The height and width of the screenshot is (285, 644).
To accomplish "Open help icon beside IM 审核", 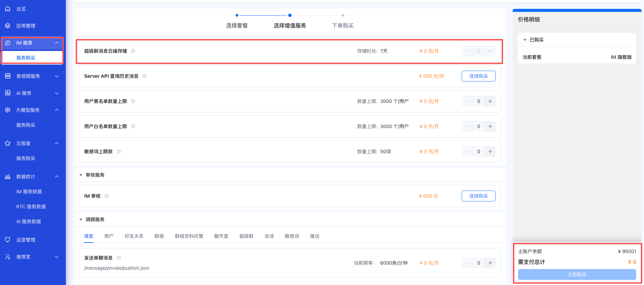I will (107, 196).
